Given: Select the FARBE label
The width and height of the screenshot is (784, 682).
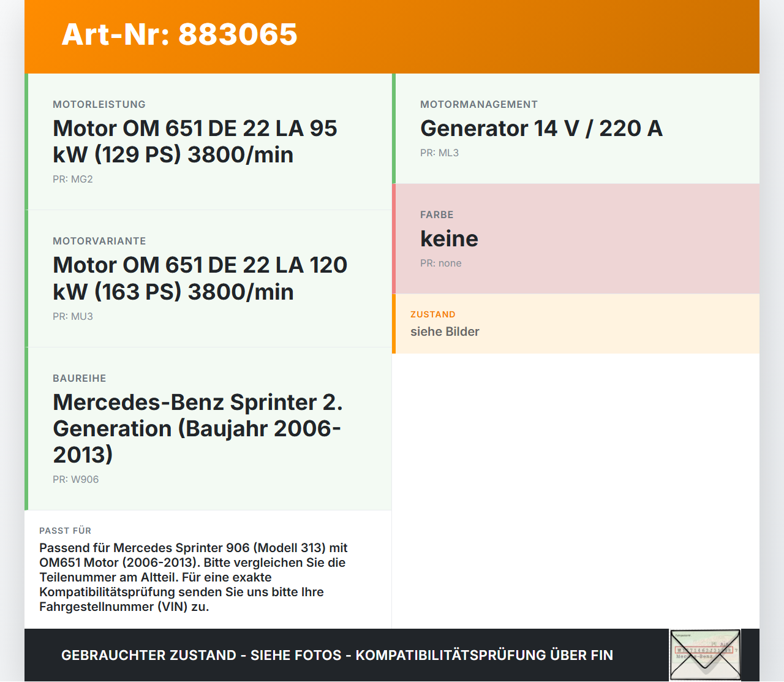Looking at the screenshot, I should pos(437,214).
